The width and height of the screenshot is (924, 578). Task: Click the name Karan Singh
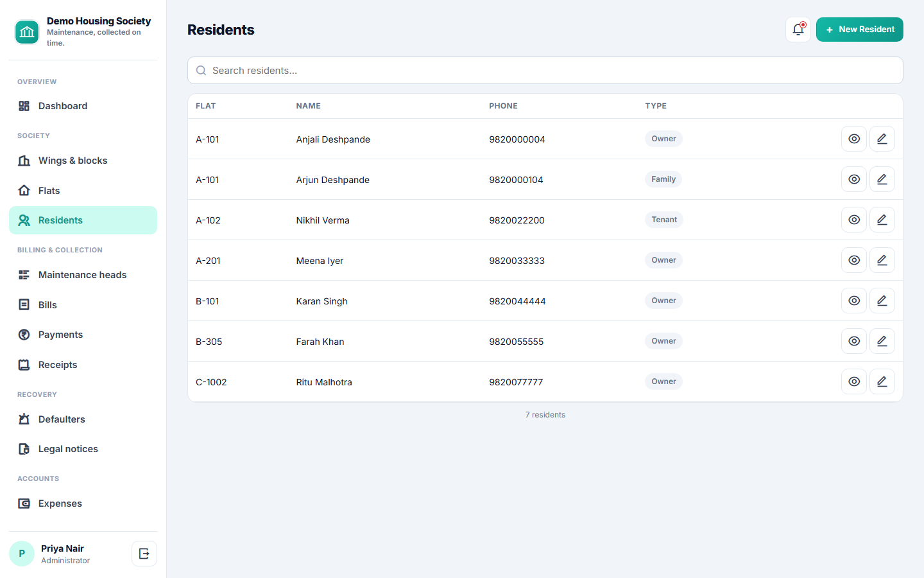pyautogui.click(x=321, y=301)
